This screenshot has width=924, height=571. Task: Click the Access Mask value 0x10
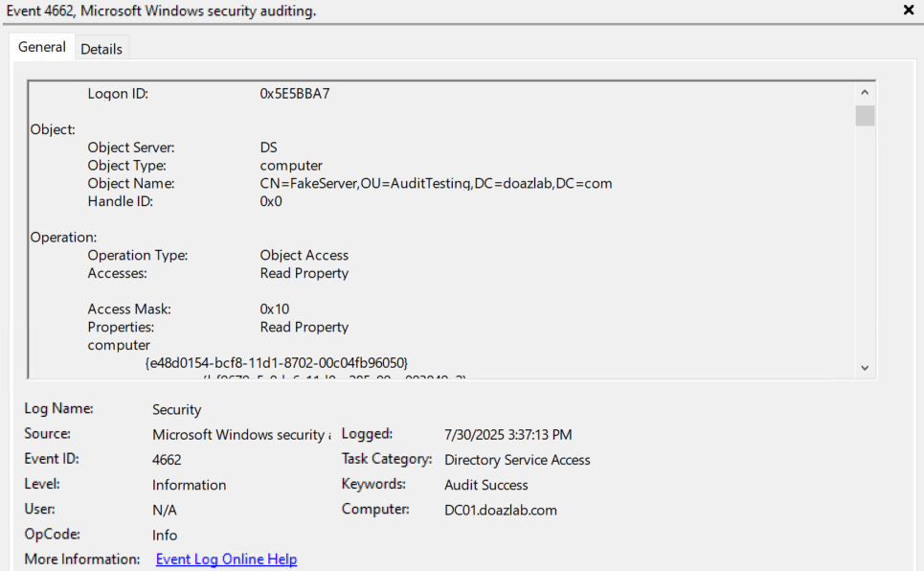(x=275, y=309)
